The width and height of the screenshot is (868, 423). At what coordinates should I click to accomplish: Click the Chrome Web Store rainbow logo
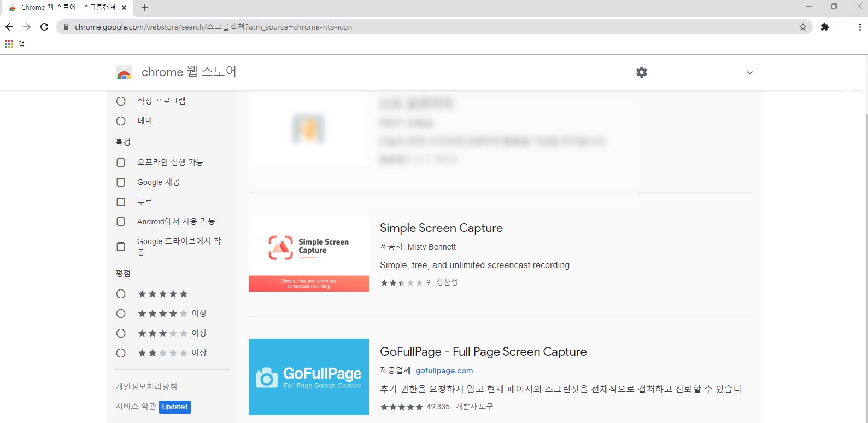point(124,72)
